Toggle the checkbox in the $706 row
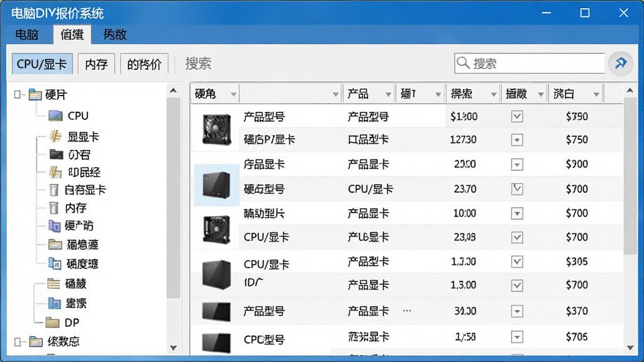 (x=517, y=337)
